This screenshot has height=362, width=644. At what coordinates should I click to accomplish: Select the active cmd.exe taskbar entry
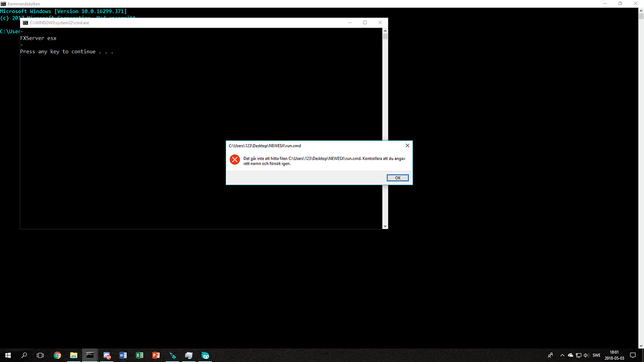[x=90, y=355]
